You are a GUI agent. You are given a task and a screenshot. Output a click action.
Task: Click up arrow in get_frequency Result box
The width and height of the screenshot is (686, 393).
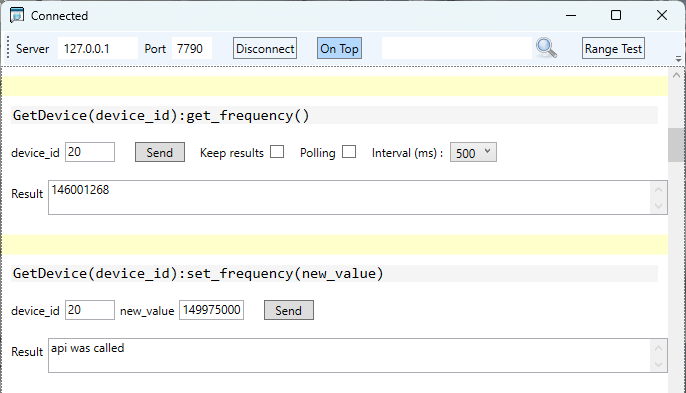(658, 189)
